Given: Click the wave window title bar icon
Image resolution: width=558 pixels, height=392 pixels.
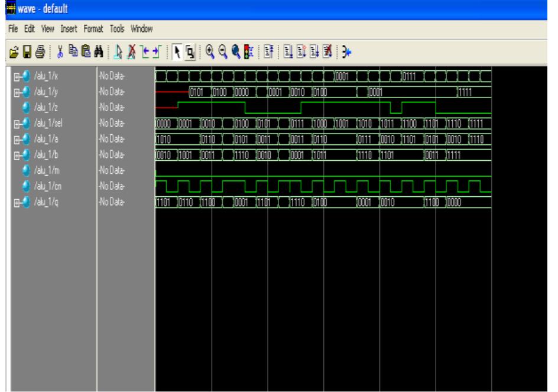Looking at the screenshot, I should (x=11, y=8).
